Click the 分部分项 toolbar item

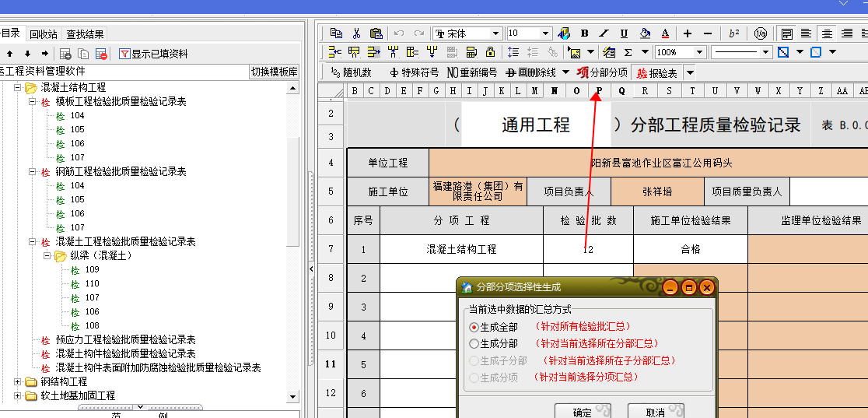click(602, 72)
